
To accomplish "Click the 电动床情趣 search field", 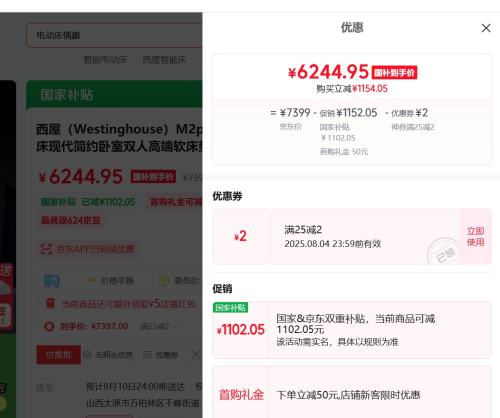I will [114, 35].
